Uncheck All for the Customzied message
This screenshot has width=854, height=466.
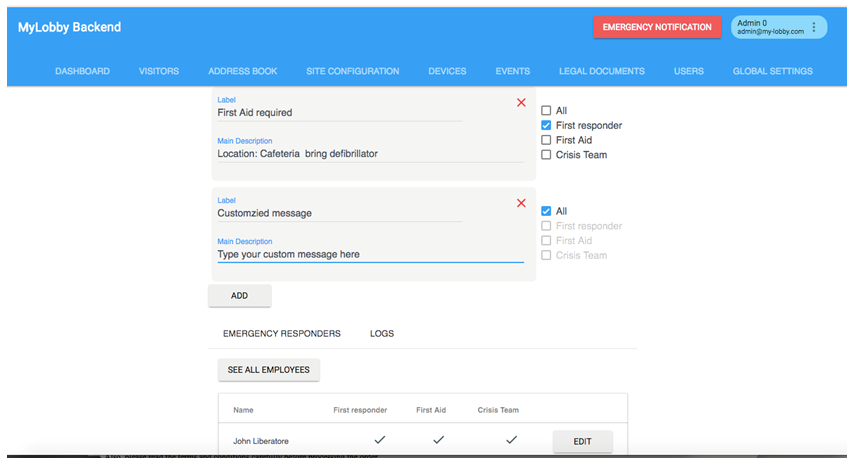[x=546, y=211]
